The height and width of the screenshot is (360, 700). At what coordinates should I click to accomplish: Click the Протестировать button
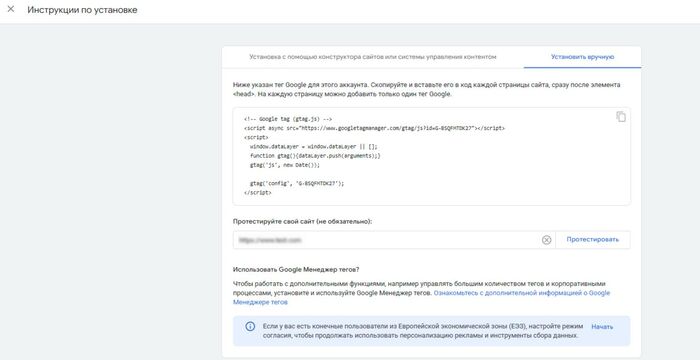click(x=592, y=240)
